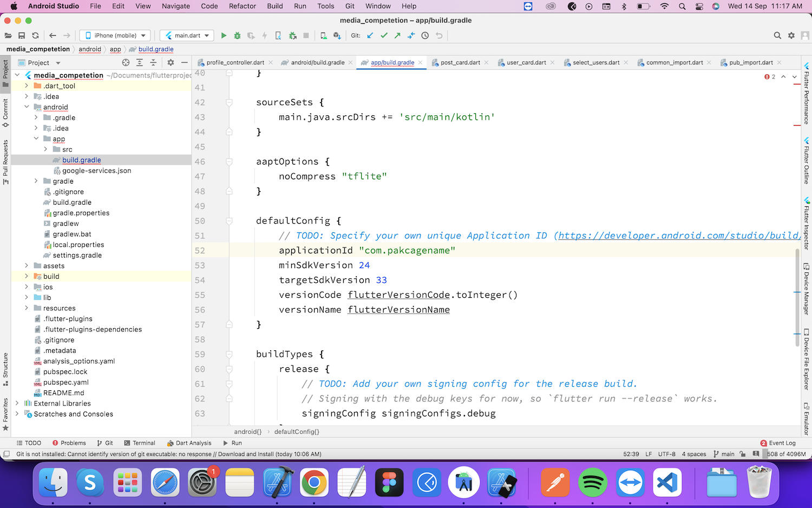Sync files with the reload icon
Image resolution: width=812 pixels, height=508 pixels.
point(35,36)
